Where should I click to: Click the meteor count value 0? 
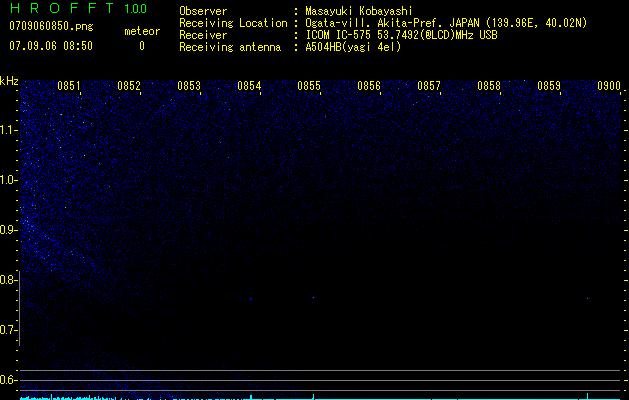[142, 46]
